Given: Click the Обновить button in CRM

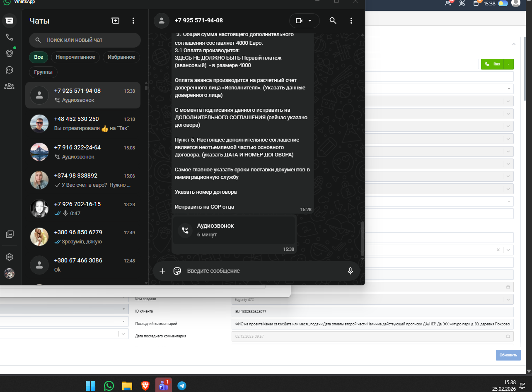Looking at the screenshot, I should tap(508, 355).
